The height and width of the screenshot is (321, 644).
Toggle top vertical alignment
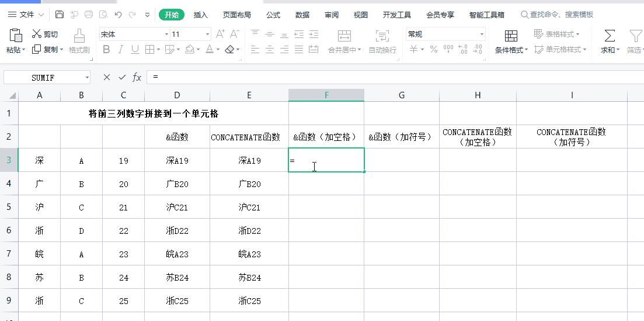point(255,34)
